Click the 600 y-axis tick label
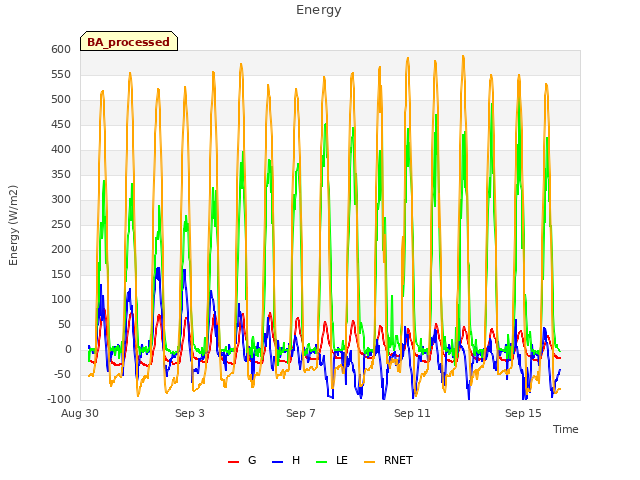This screenshot has height=480, width=640. 61,49
